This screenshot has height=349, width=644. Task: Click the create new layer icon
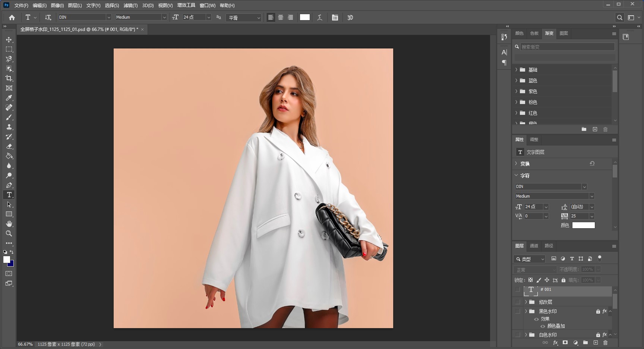(596, 342)
